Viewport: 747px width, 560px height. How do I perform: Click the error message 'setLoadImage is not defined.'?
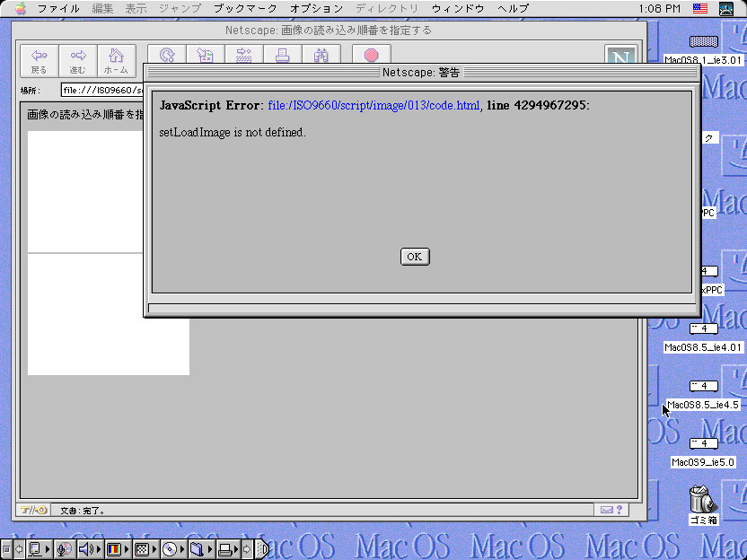233,133
